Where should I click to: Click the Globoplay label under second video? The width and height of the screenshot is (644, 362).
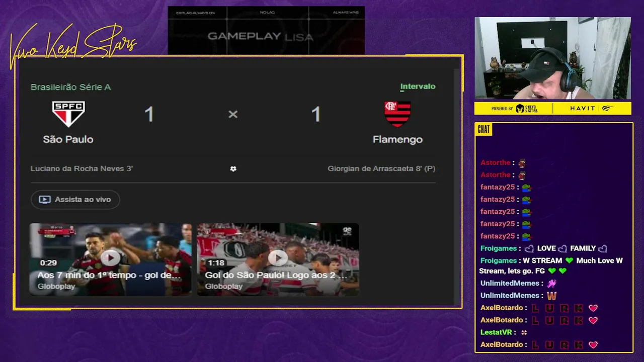click(224, 286)
